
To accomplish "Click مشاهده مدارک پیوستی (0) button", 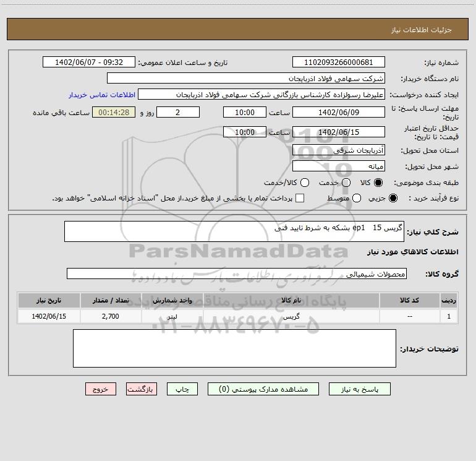I will [x=263, y=389].
